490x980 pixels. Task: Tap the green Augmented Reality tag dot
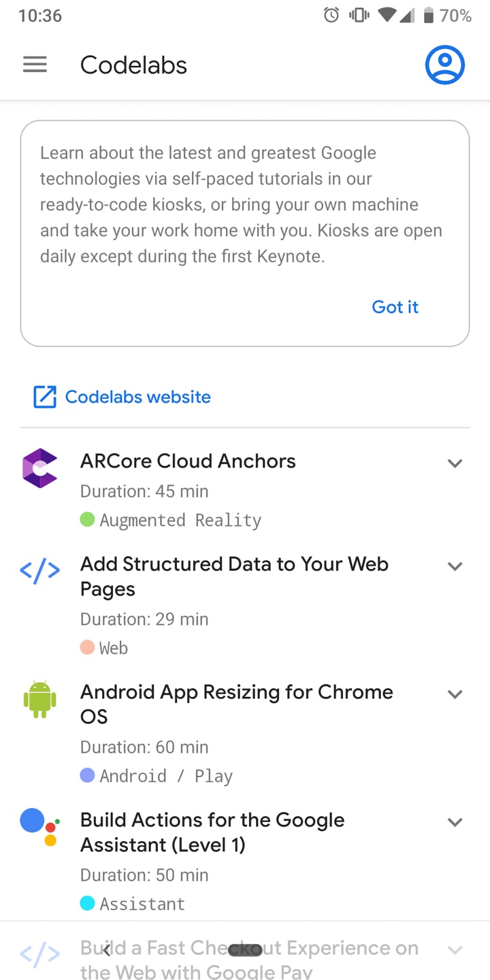[x=87, y=520]
